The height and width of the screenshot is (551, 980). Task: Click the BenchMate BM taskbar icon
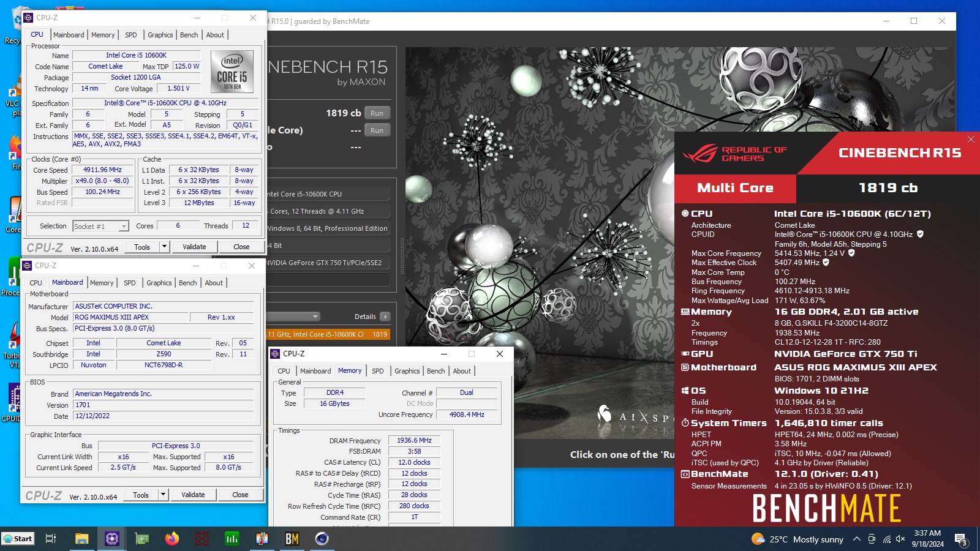[292, 539]
